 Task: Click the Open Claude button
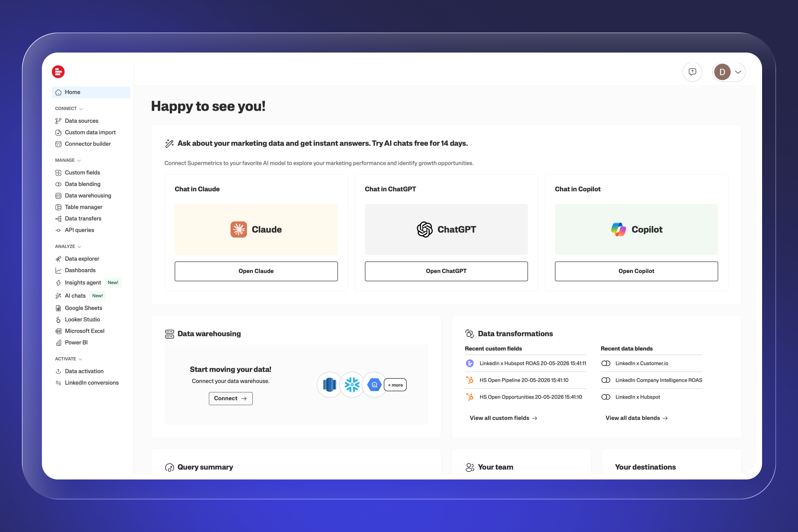(x=256, y=271)
